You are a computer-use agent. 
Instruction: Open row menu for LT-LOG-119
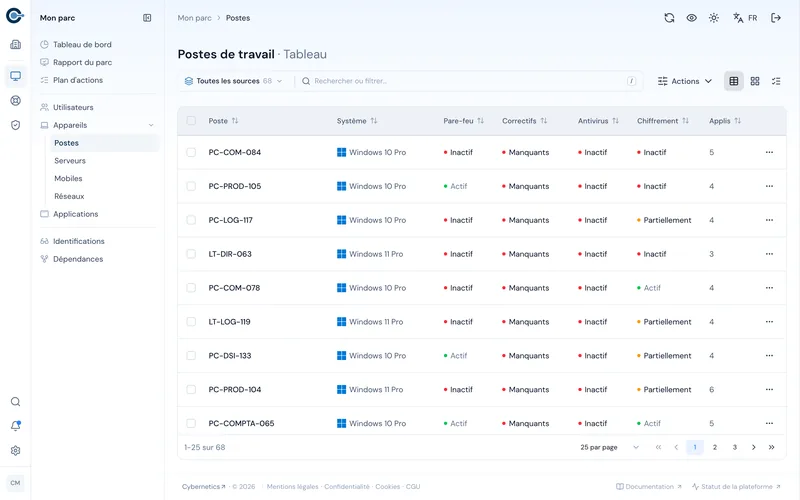769,321
